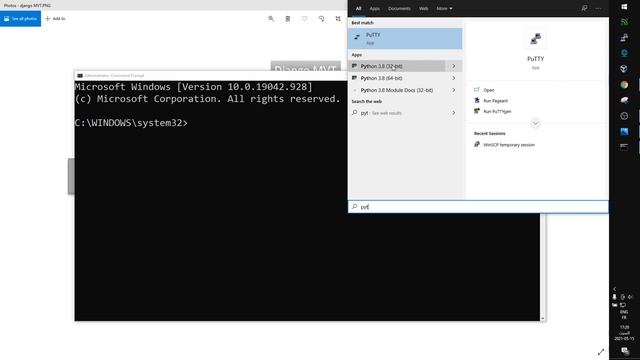This screenshot has height=360, width=640.
Task: Select the PuTTY best match result
Action: pyautogui.click(x=405, y=39)
